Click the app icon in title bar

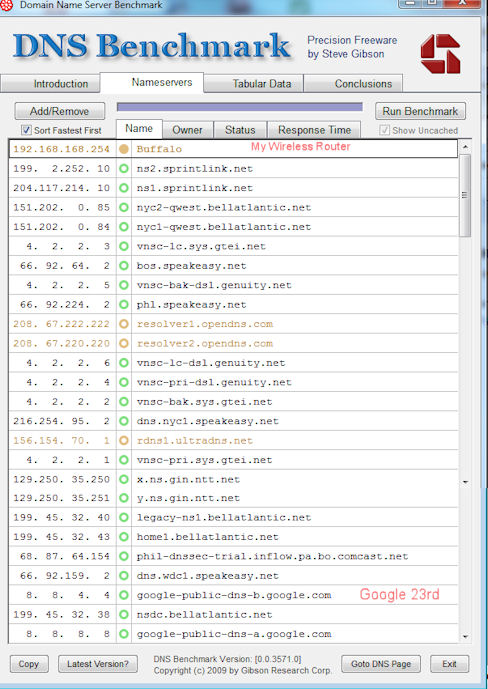tap(6, 6)
